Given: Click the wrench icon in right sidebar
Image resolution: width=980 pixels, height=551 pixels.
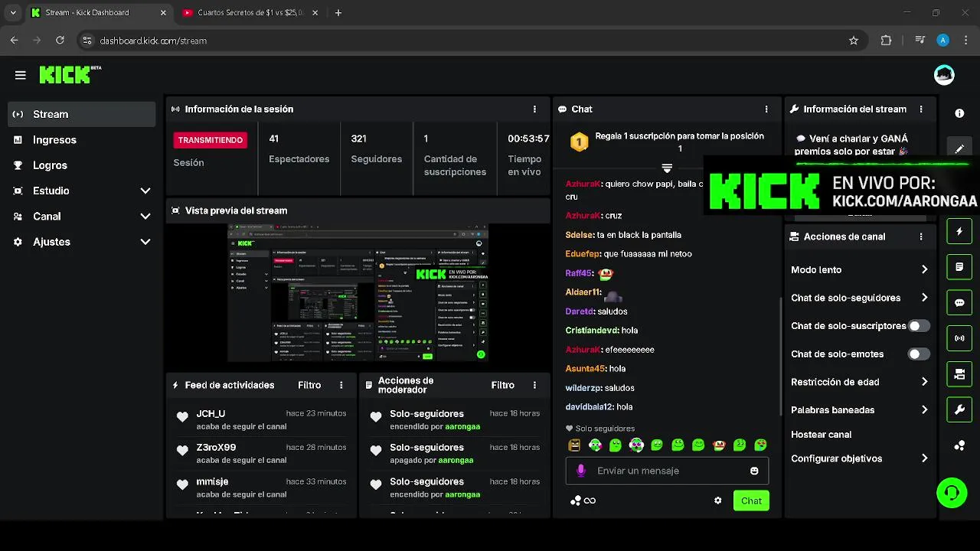Looking at the screenshot, I should point(959,410).
